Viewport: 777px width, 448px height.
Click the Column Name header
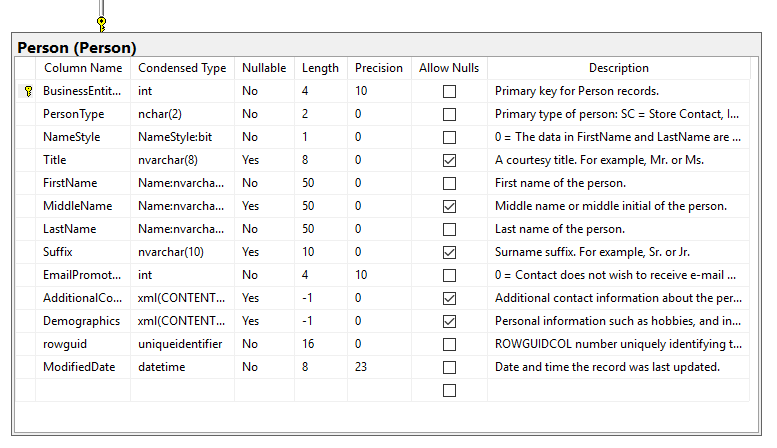[x=83, y=68]
